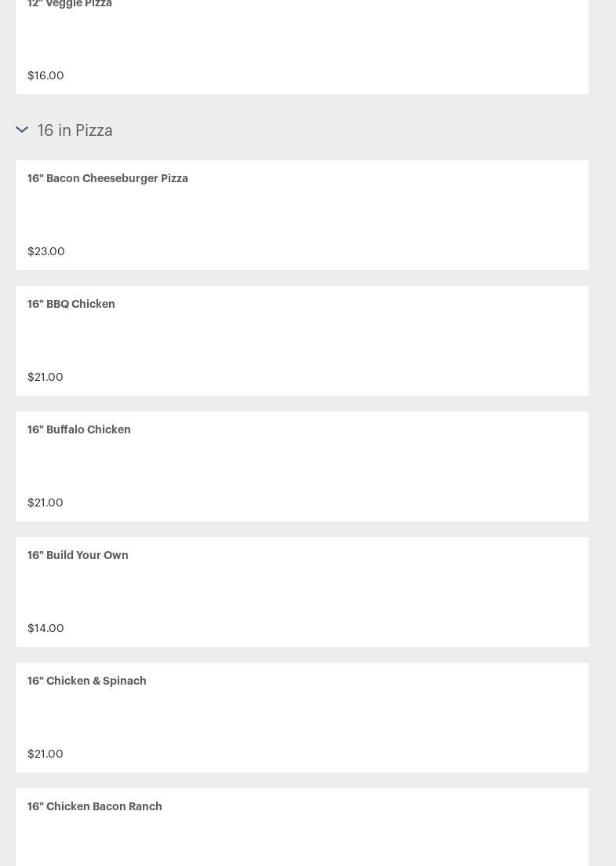The height and width of the screenshot is (866, 616).
Task: Collapse the 16 in Pizza section chevron
Action: click(x=22, y=130)
